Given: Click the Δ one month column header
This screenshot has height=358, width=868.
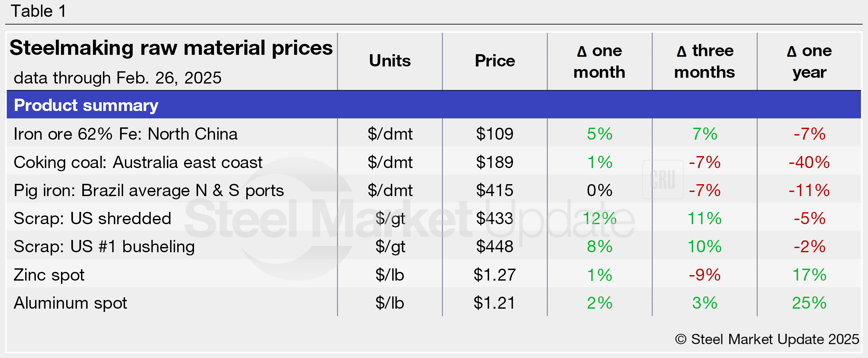Looking at the screenshot, I should pyautogui.click(x=599, y=62).
